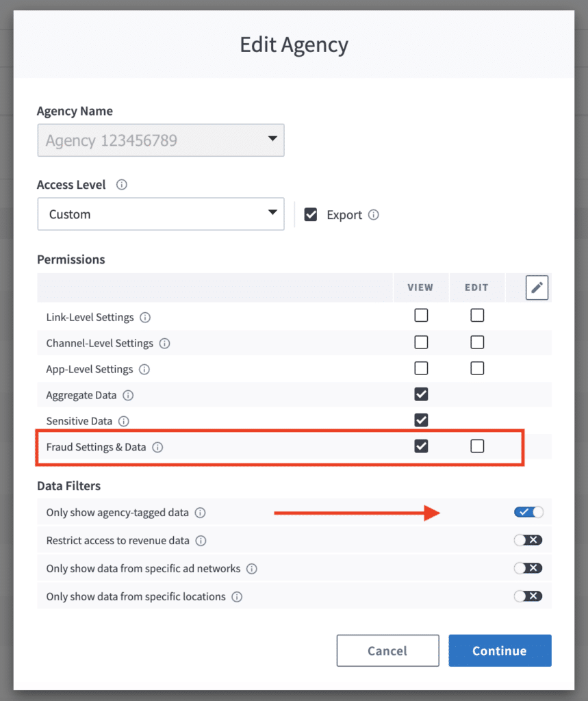Click Link-Level Settings info icon
The image size is (588, 701).
pos(145,318)
